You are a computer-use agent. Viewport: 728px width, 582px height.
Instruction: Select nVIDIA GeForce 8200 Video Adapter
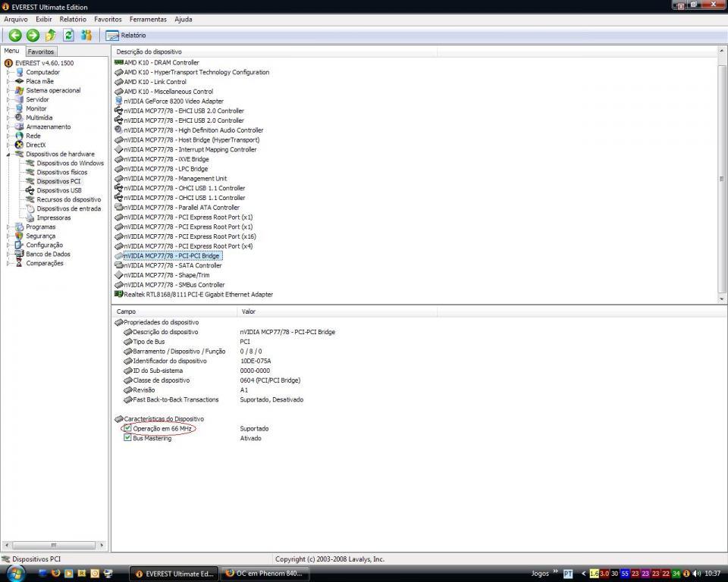174,102
